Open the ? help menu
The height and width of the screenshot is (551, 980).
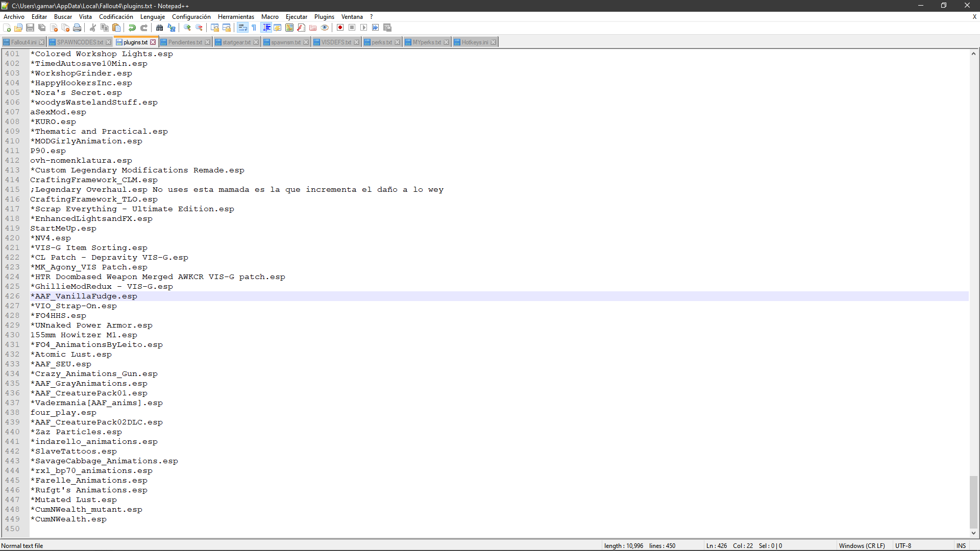[372, 17]
